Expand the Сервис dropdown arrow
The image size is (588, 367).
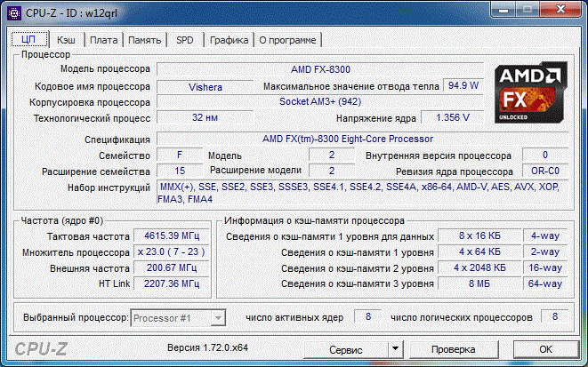pos(395,349)
